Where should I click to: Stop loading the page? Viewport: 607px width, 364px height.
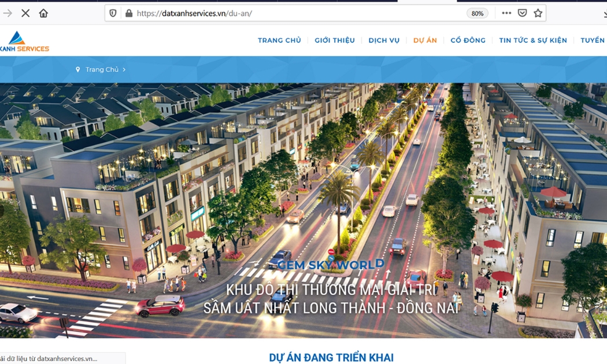pos(25,13)
